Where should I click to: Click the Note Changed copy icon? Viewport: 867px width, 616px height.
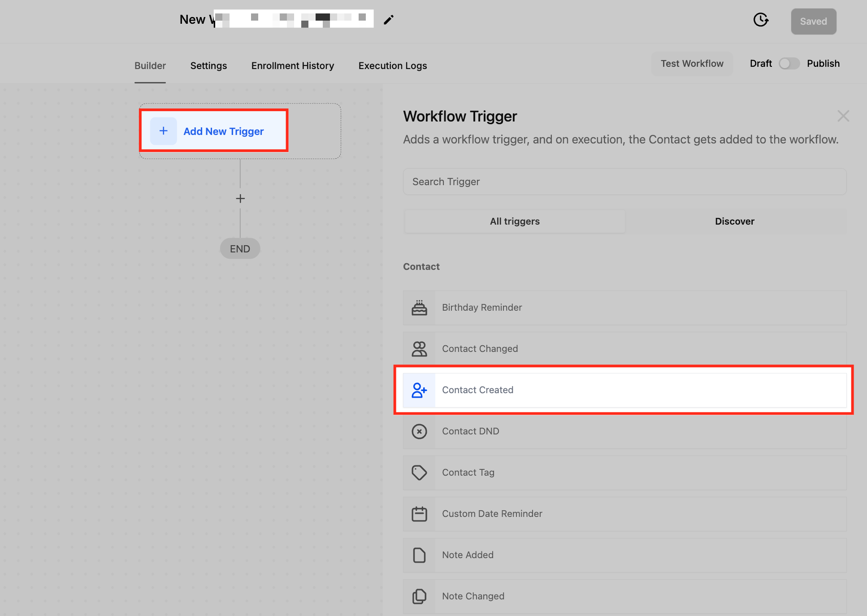click(x=419, y=596)
